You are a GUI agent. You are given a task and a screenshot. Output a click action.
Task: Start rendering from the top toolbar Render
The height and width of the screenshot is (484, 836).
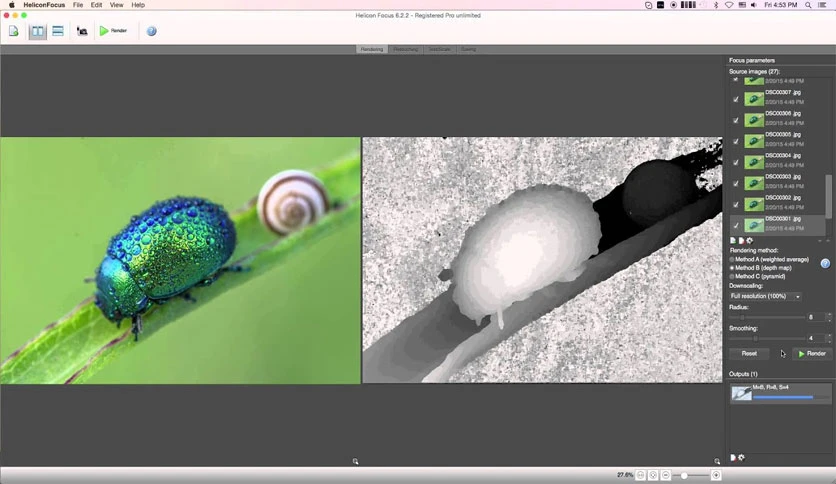(113, 31)
